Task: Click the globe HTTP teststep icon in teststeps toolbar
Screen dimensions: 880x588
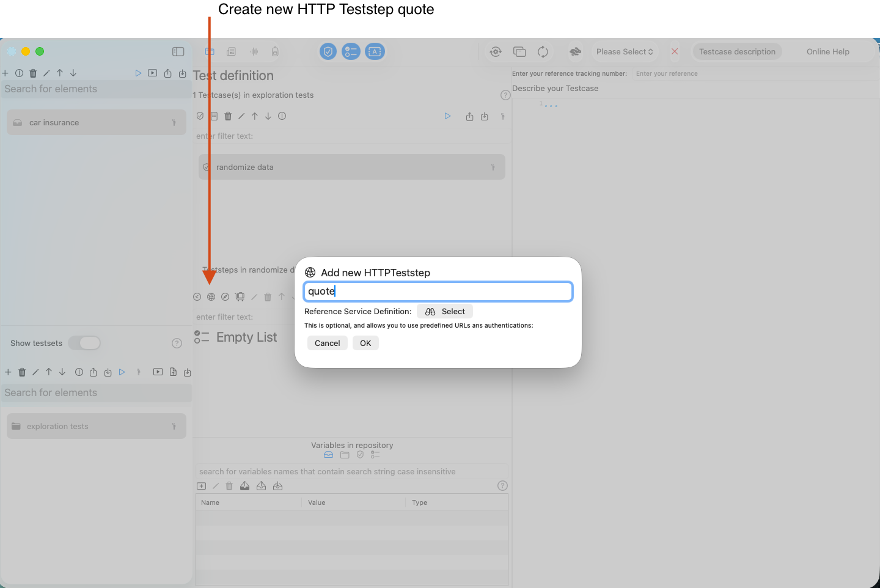Action: point(211,297)
